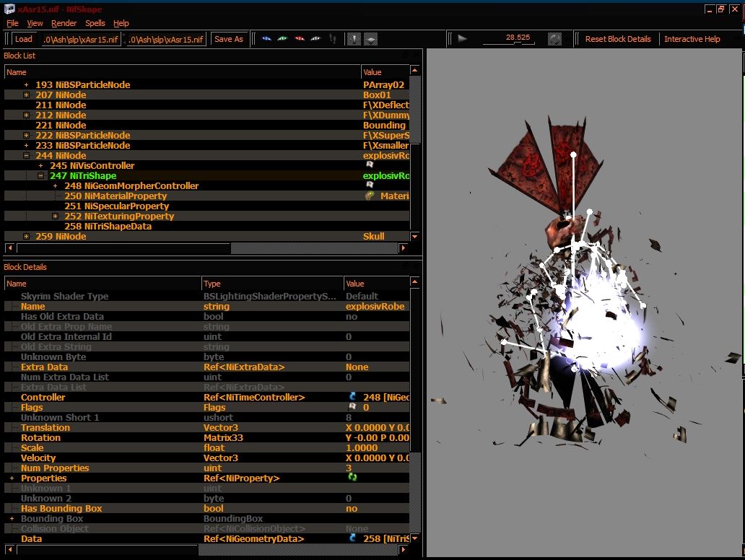
Task: Expand the 207 NiNode block
Action: click(27, 95)
